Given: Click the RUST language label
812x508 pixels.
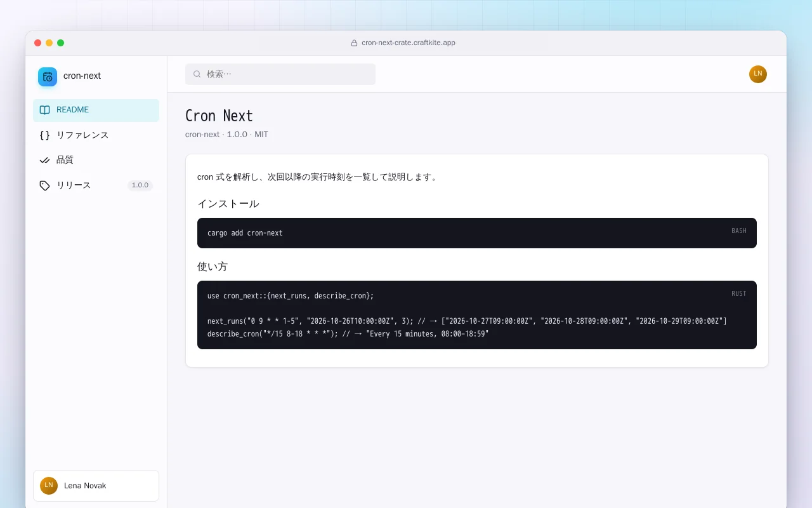Looking at the screenshot, I should (739, 294).
